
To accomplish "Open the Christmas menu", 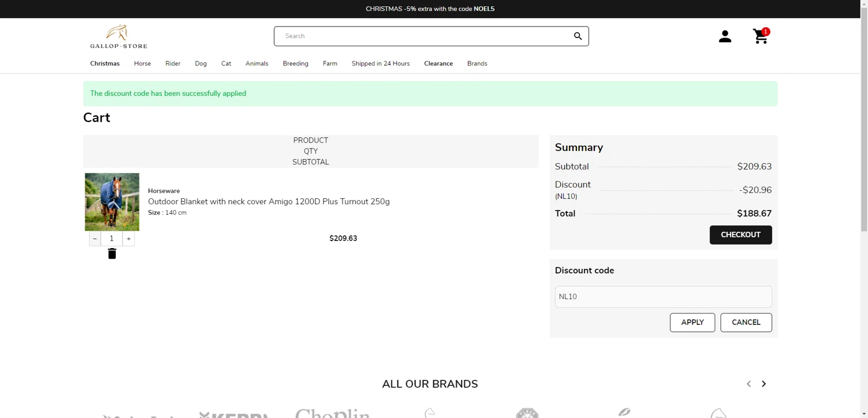I will [105, 64].
